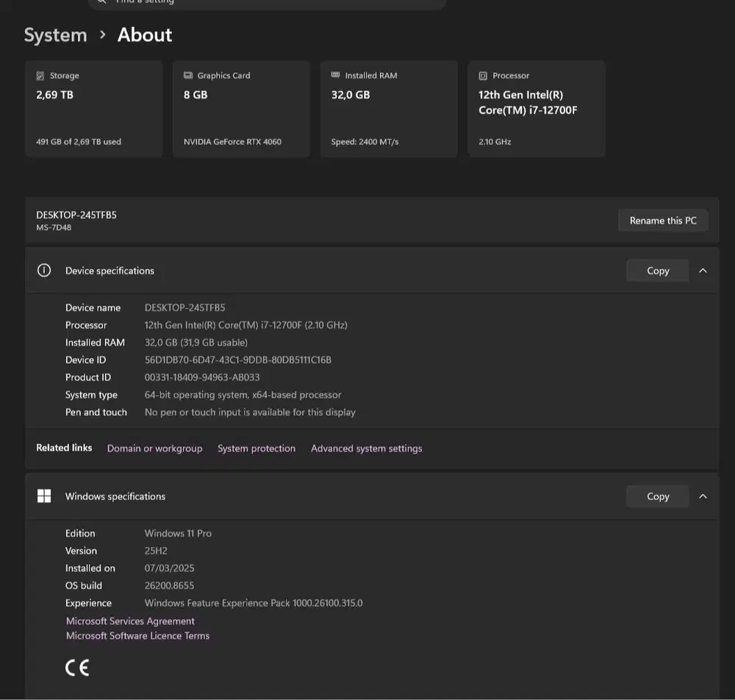This screenshot has width=735, height=700.
Task: Click Device name value DESKTOP-245TFB5
Action: pos(184,307)
